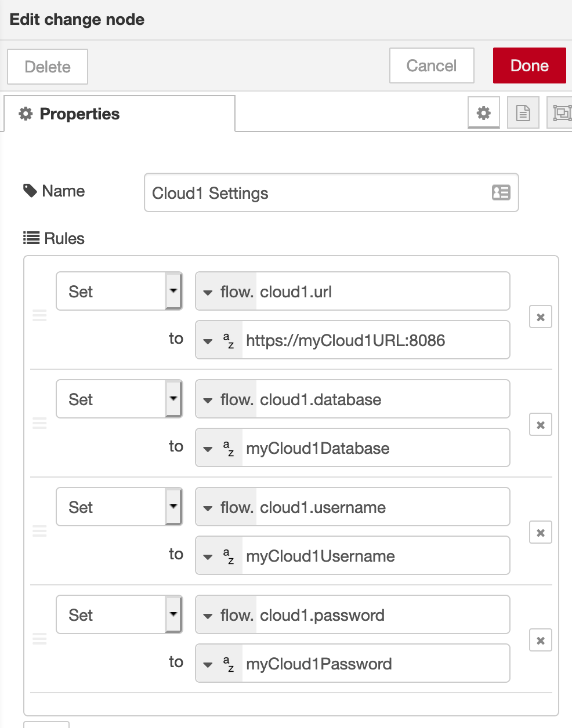Delete this change node
The width and height of the screenshot is (572, 728).
[48, 67]
